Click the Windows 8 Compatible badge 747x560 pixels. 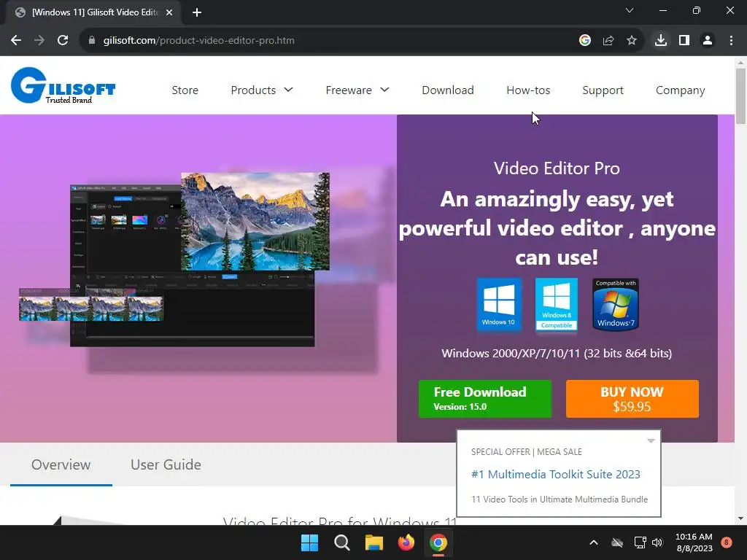557,304
